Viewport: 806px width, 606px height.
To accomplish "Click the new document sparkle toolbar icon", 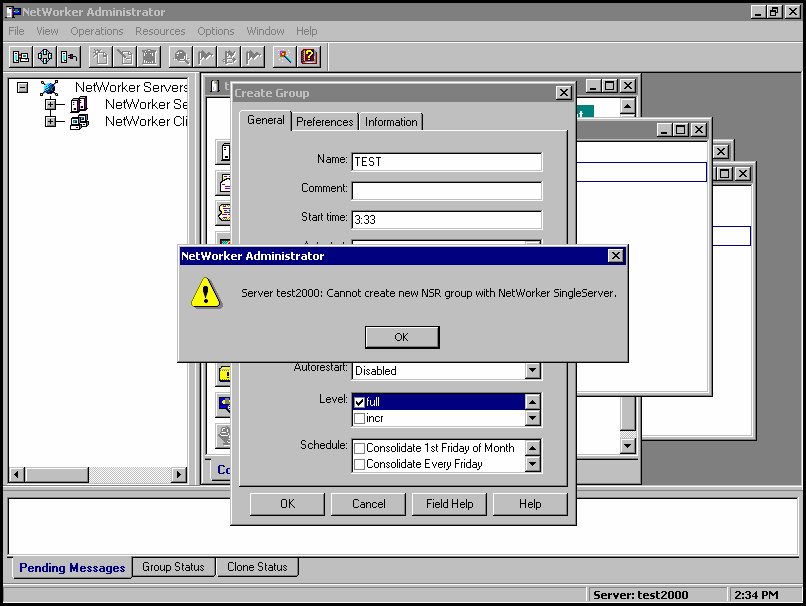I will tap(101, 57).
